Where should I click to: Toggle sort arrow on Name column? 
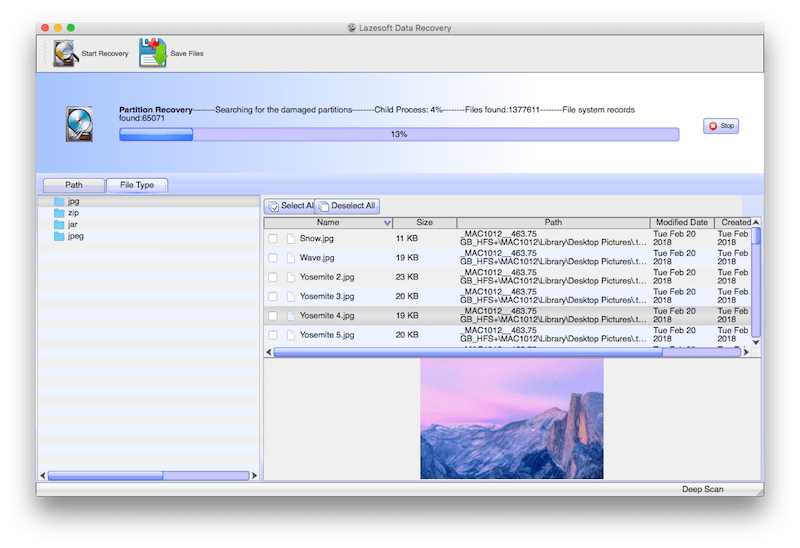pos(387,223)
